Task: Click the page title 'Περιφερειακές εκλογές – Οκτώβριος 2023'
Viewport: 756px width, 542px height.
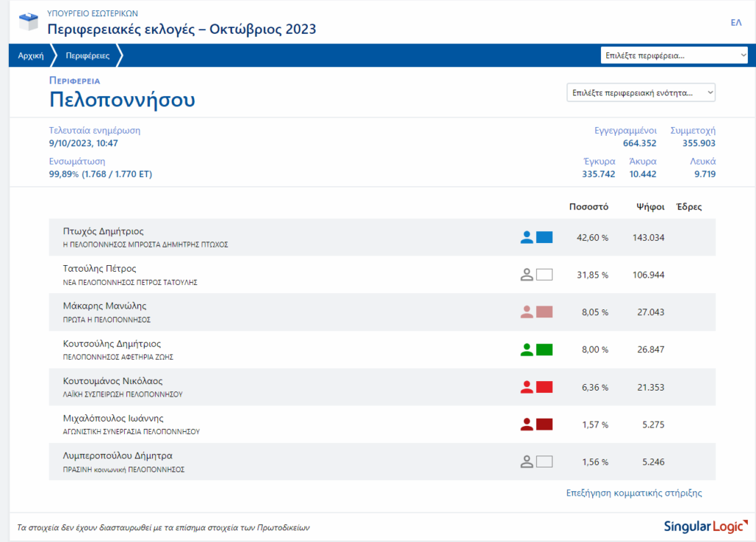Action: [x=182, y=30]
